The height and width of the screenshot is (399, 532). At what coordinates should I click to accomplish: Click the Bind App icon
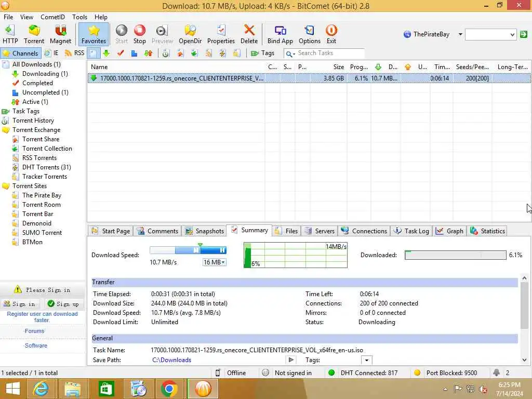280,34
